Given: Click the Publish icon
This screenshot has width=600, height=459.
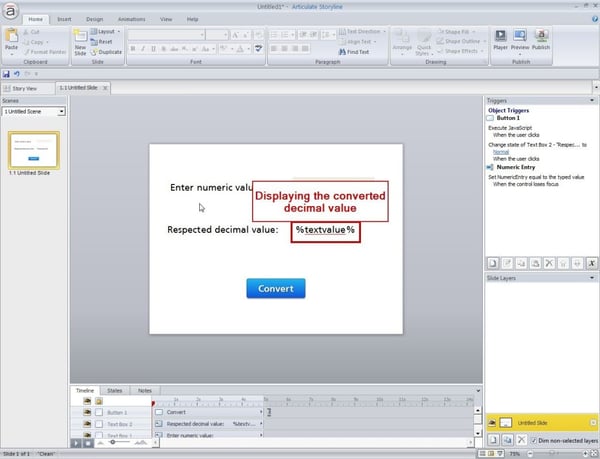Looking at the screenshot, I should point(541,39).
